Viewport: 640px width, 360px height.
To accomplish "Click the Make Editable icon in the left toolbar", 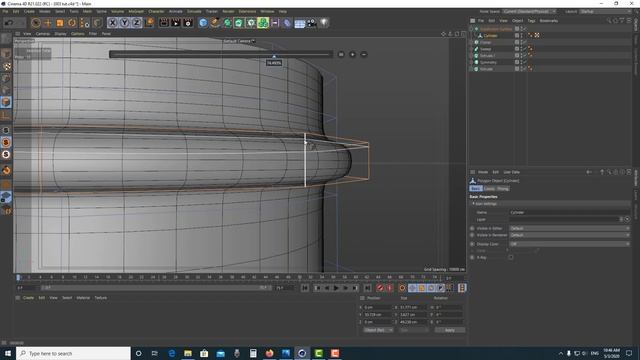I will point(6,38).
